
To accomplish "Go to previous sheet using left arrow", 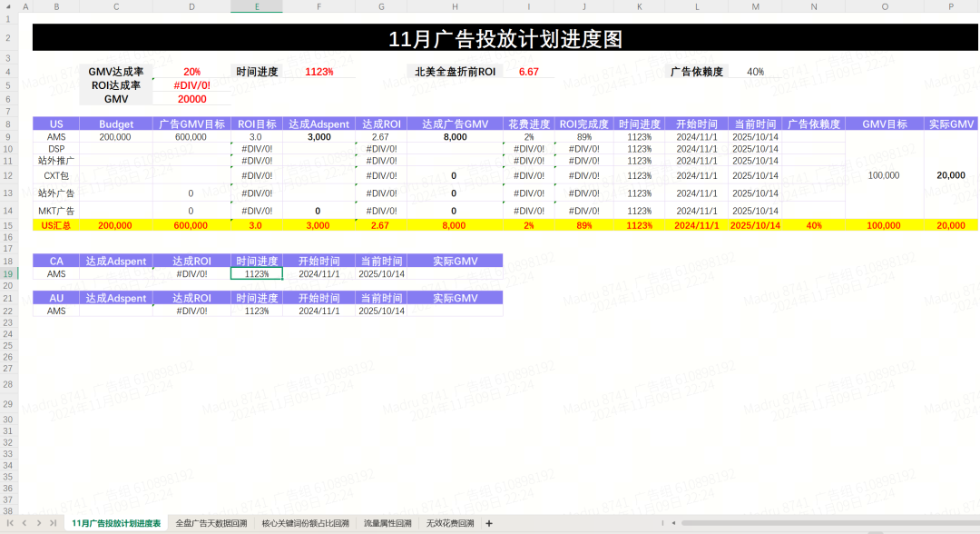I will [25, 524].
